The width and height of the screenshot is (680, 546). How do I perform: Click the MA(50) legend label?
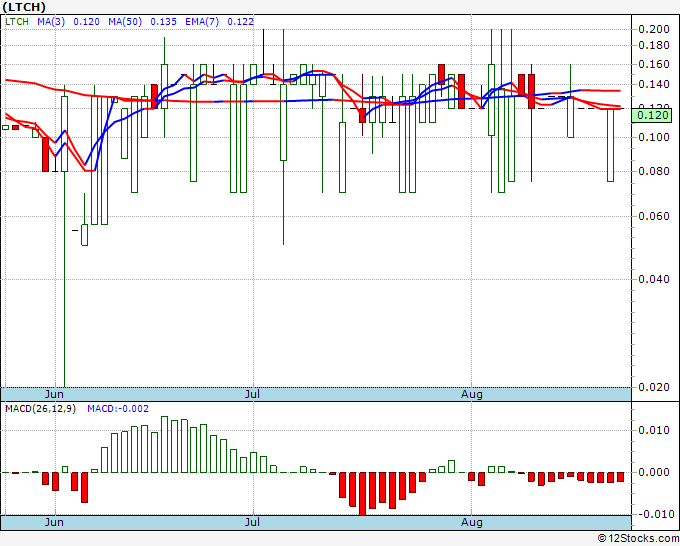point(125,21)
